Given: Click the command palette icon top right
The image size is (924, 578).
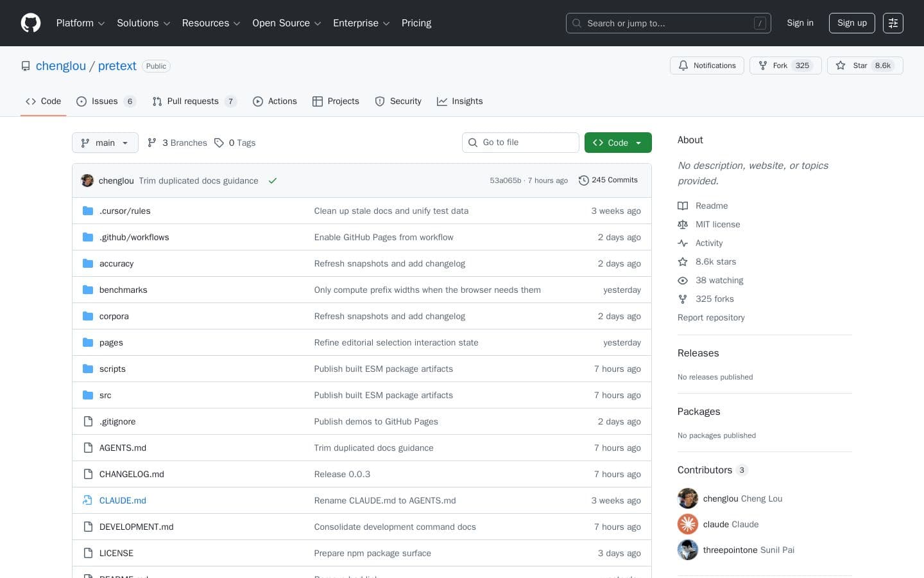Looking at the screenshot, I should click(893, 23).
